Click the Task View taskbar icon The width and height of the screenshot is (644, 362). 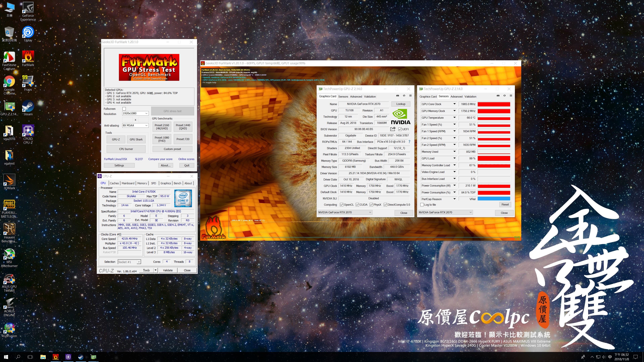30,357
